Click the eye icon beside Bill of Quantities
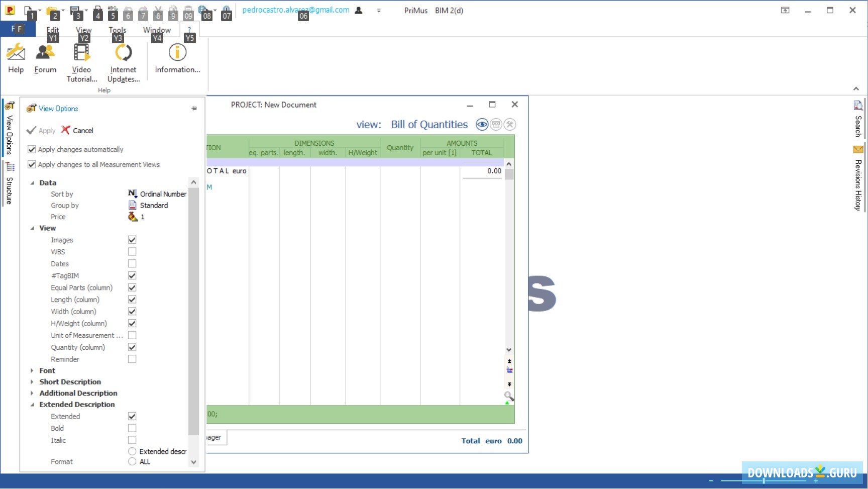The image size is (868, 489). [482, 125]
